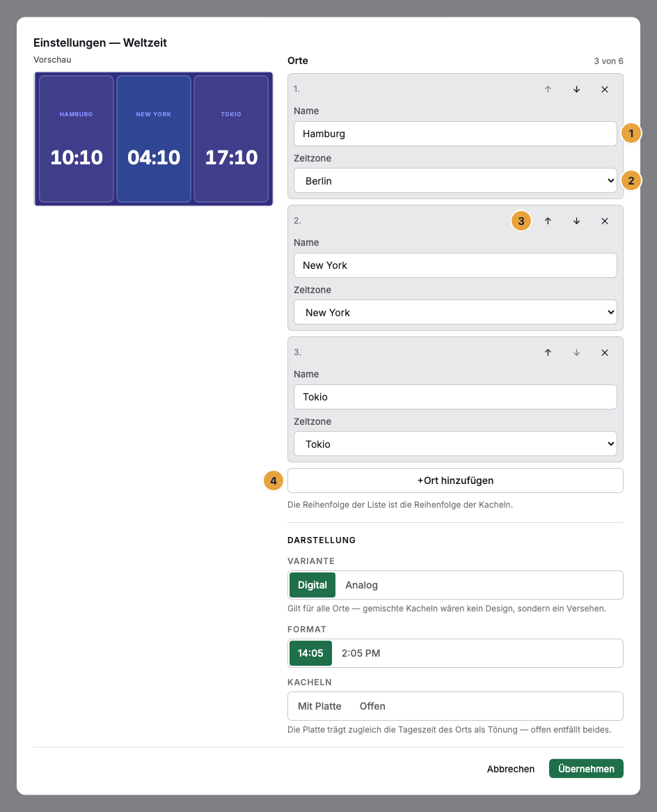
Task: Move New York location down
Action: click(576, 221)
